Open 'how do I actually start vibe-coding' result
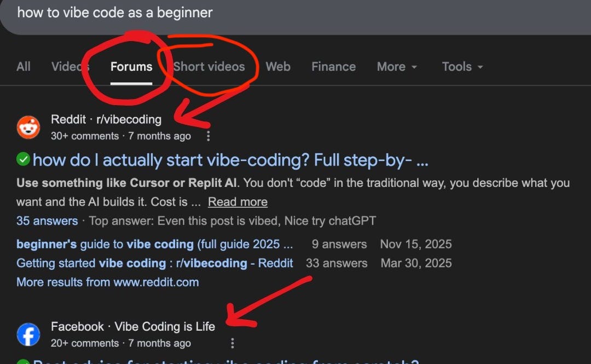This screenshot has width=591, height=364. pyautogui.click(x=230, y=160)
